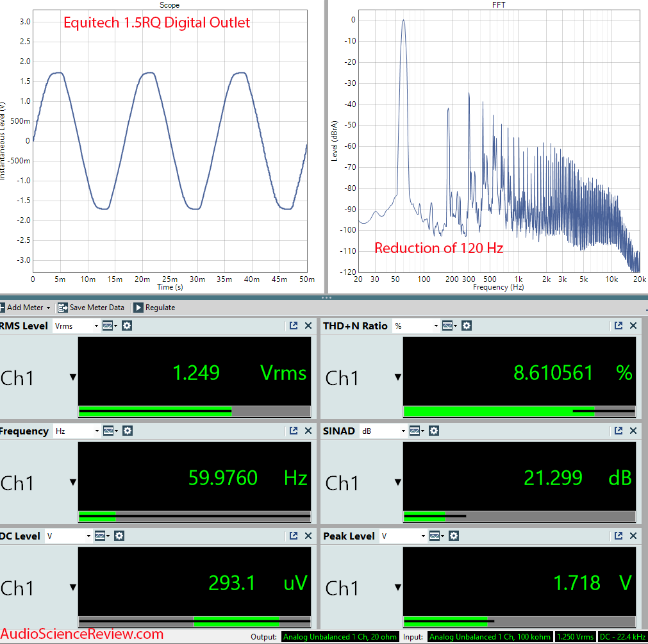
Task: Open Frequency meter settings gear
Action: coord(128,431)
